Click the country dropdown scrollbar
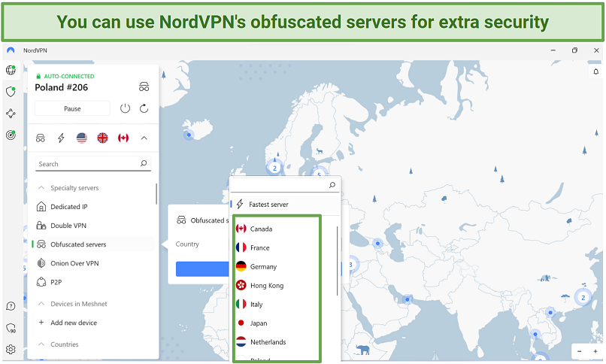Image resolution: width=606 pixels, height=364 pixels. coord(337,261)
